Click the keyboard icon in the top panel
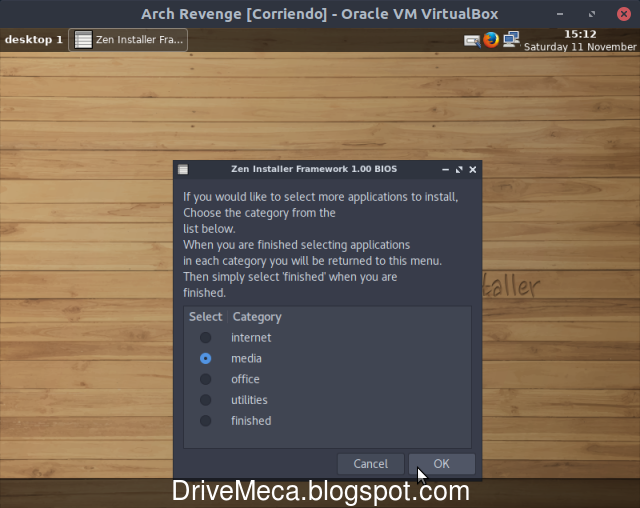This screenshot has width=640, height=508. point(472,41)
